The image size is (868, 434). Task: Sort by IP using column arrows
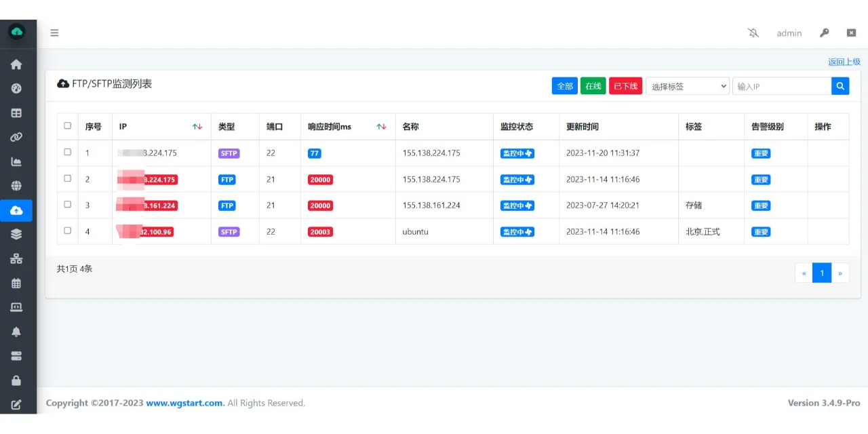coord(197,127)
